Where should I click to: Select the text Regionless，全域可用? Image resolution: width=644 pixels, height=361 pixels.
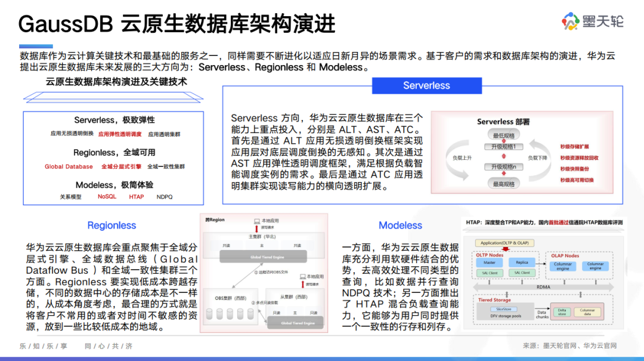pyautogui.click(x=114, y=153)
